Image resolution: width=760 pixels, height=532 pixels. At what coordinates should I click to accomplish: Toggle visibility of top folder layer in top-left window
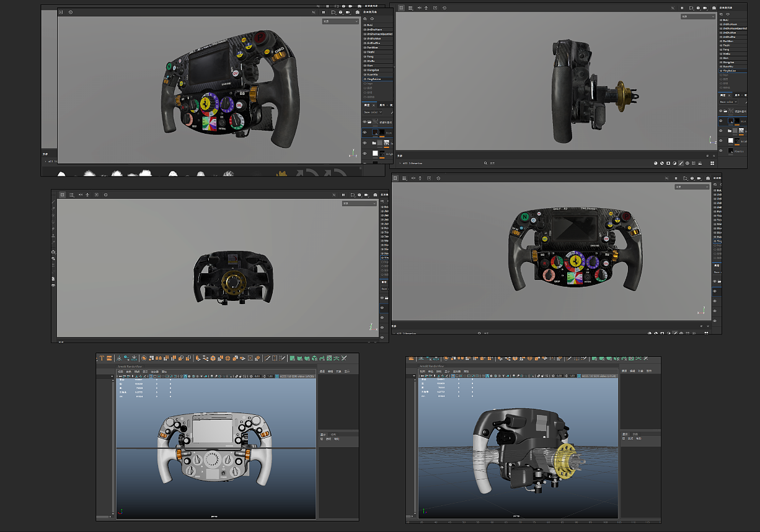365,122
